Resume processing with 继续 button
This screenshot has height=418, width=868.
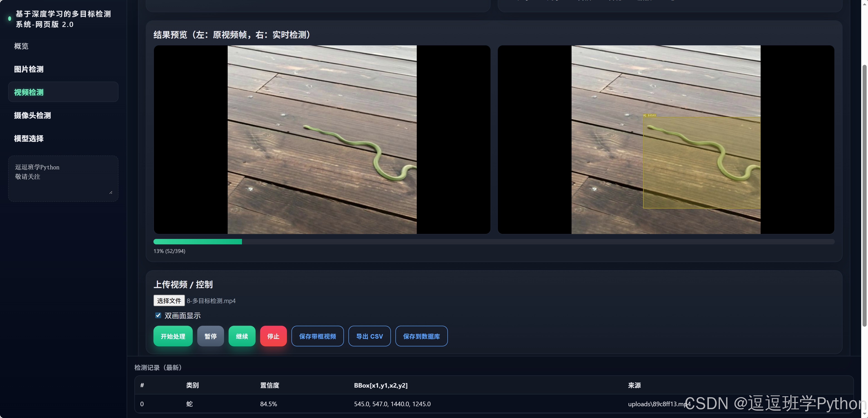242,336
